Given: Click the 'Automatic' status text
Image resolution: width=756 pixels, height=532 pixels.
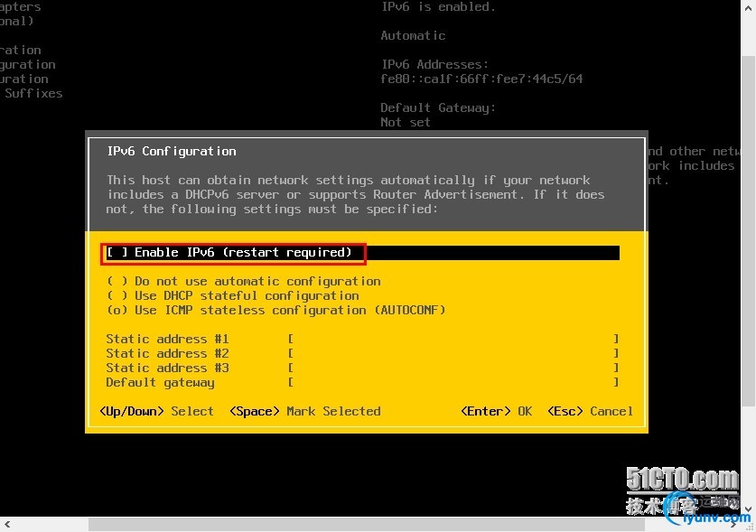Looking at the screenshot, I should [x=413, y=35].
